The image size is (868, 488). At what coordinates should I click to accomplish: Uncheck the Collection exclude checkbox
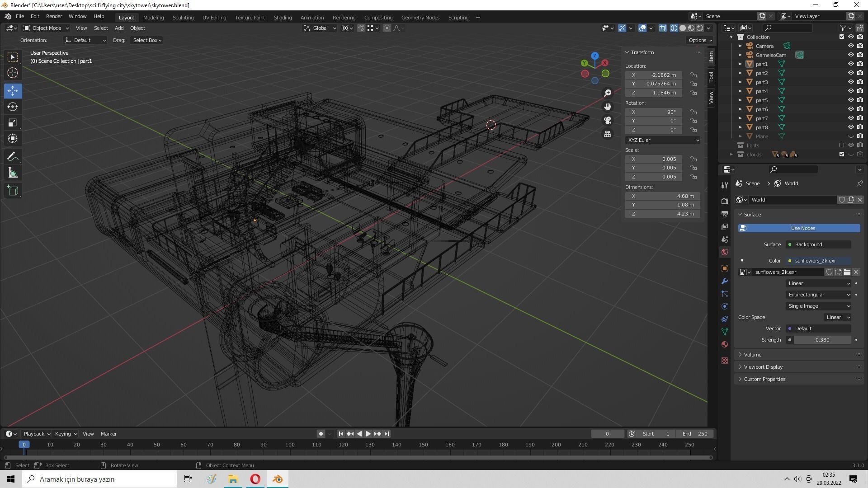point(841,37)
